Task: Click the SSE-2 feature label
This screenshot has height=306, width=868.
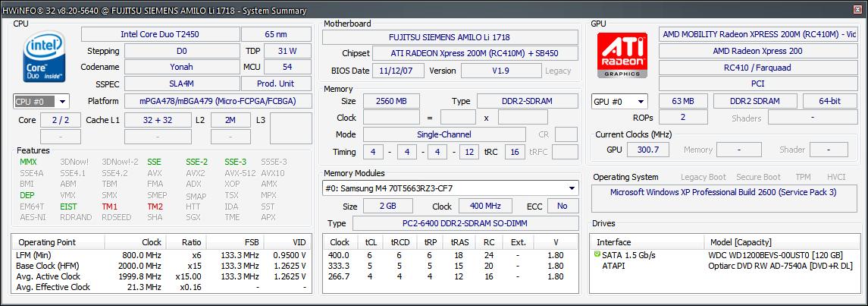Action: [x=196, y=162]
